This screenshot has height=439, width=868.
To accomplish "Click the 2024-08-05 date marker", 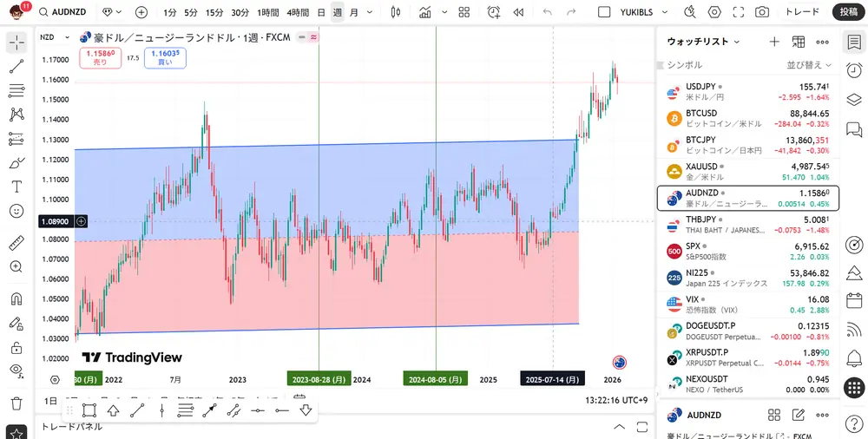I will 436,380.
